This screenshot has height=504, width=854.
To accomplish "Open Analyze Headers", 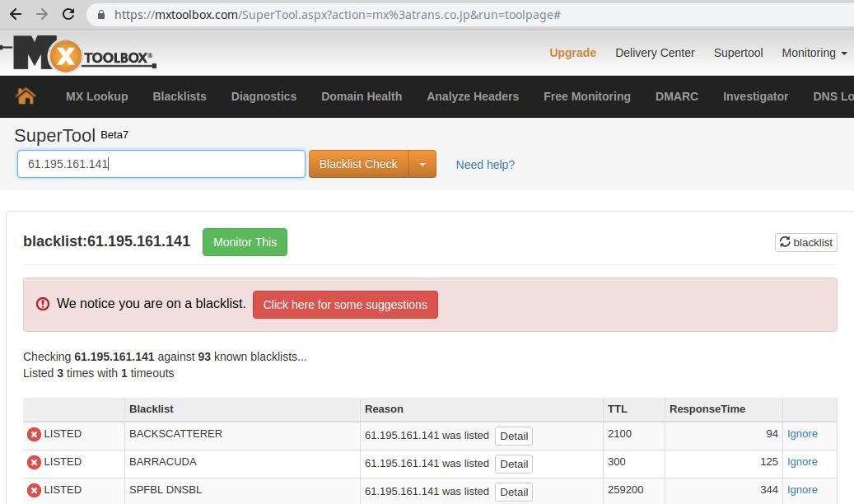I will (473, 96).
